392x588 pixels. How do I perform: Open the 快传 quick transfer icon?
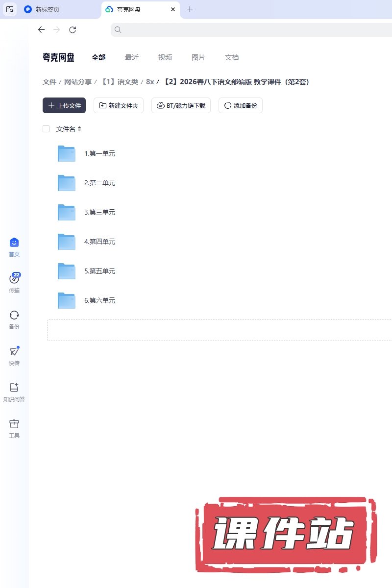click(14, 351)
